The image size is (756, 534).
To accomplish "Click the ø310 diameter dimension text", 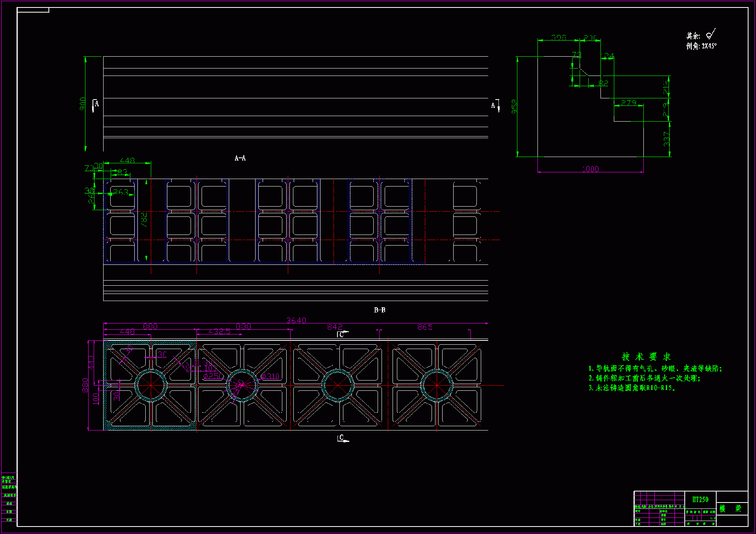I will 271,376.
